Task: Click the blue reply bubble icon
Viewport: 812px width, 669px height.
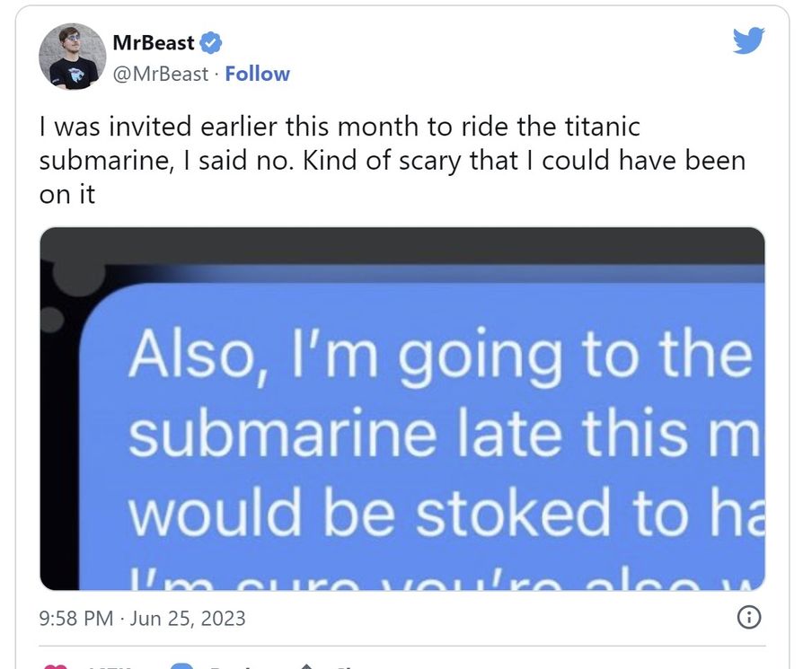Action: (181, 666)
